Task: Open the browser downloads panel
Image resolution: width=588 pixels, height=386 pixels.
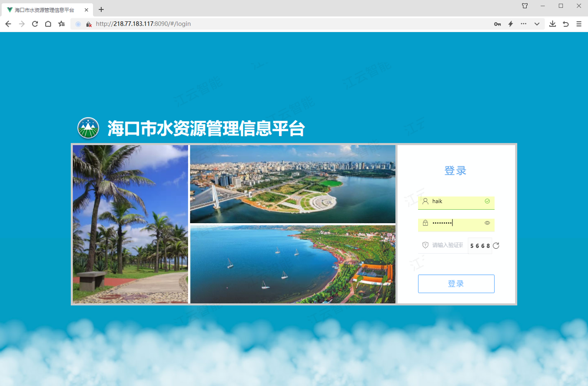Action: 552,24
